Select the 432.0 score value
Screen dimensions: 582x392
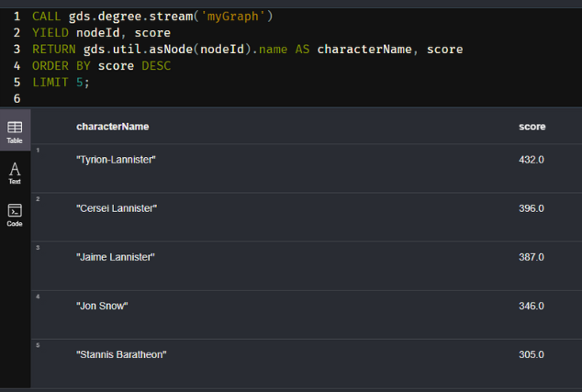pos(532,160)
